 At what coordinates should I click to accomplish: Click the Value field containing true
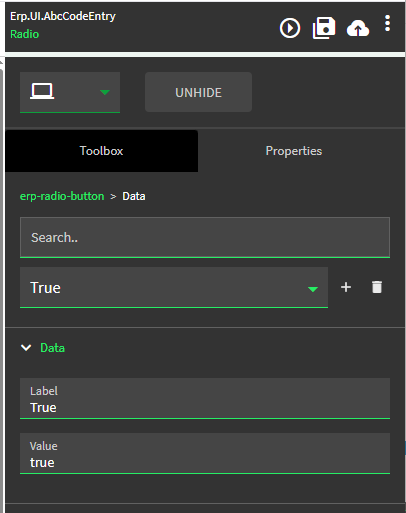click(x=205, y=453)
